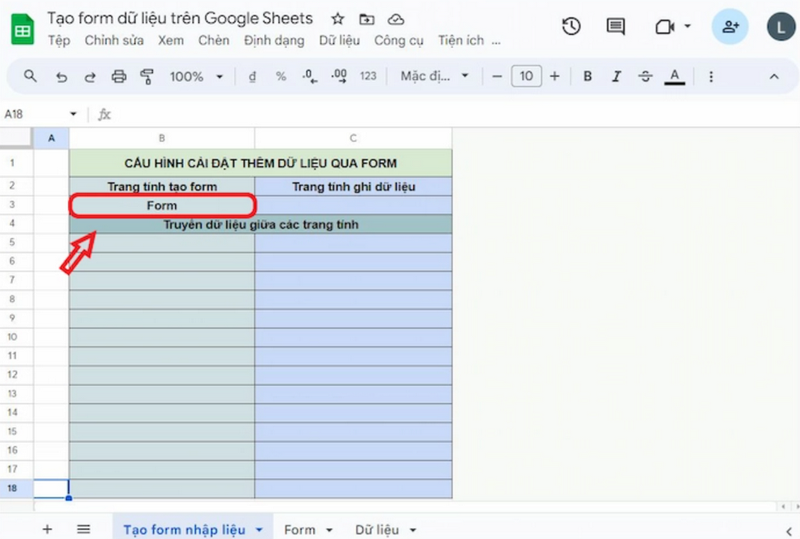This screenshot has width=800, height=539.
Task: Toggle bold formatting
Action: pyautogui.click(x=588, y=77)
